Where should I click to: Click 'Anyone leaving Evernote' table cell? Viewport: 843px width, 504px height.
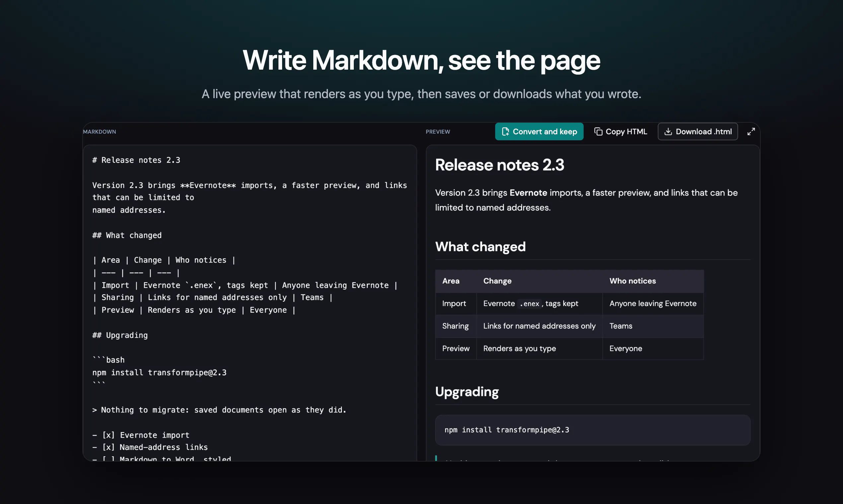(x=653, y=304)
